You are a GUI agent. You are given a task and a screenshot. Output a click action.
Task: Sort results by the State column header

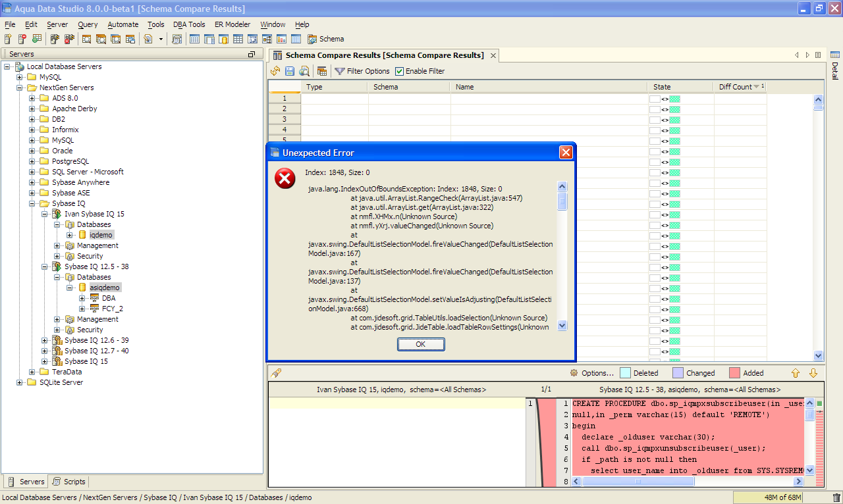click(680, 87)
